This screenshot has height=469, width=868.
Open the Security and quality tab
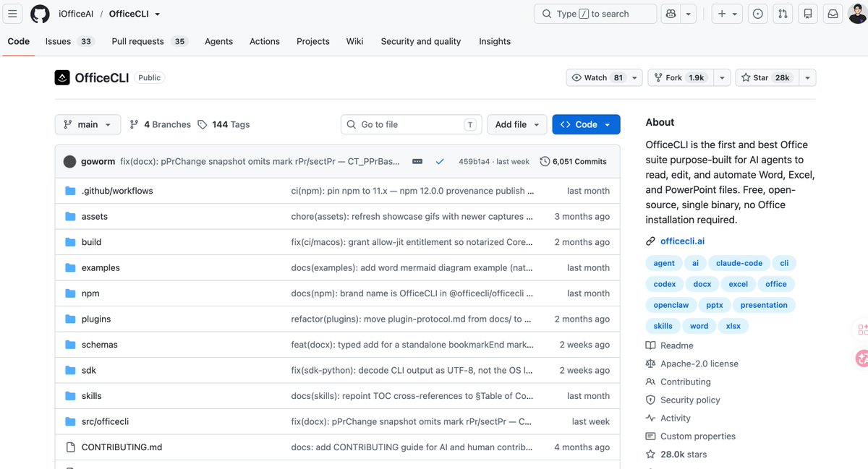click(421, 41)
